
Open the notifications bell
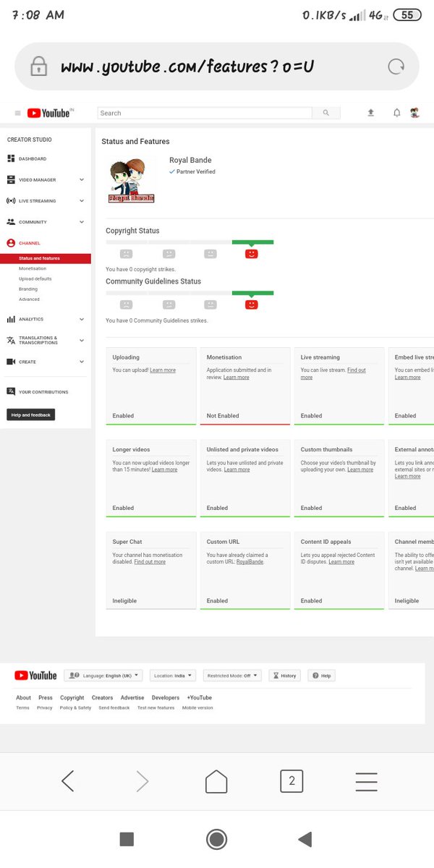pyautogui.click(x=396, y=113)
